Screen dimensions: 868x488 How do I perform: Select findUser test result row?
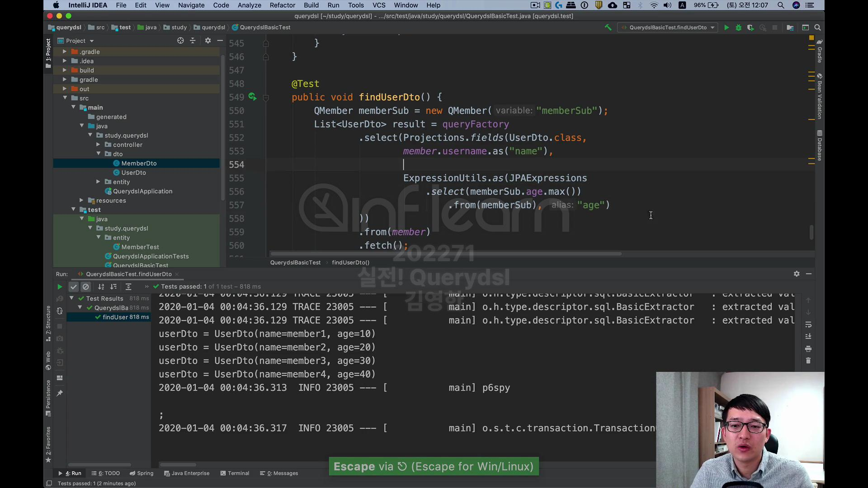coord(108,317)
